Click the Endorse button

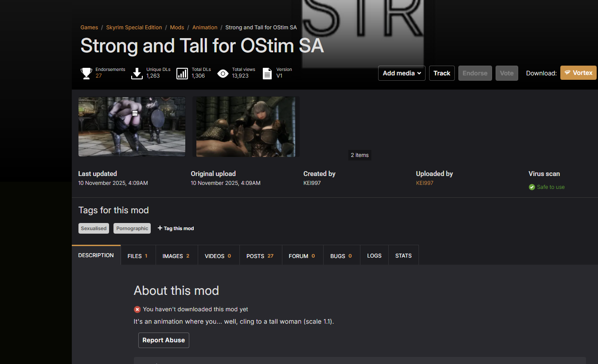(x=475, y=73)
